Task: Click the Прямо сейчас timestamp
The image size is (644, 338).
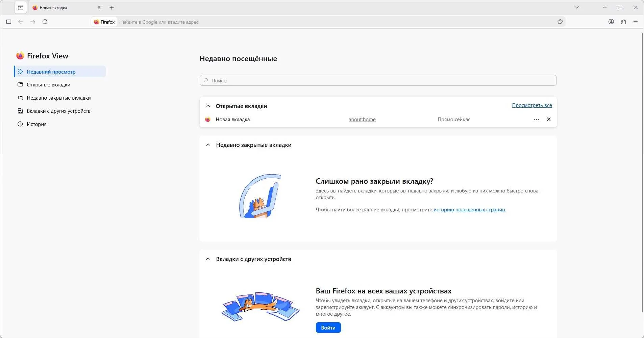Action: coord(454,120)
